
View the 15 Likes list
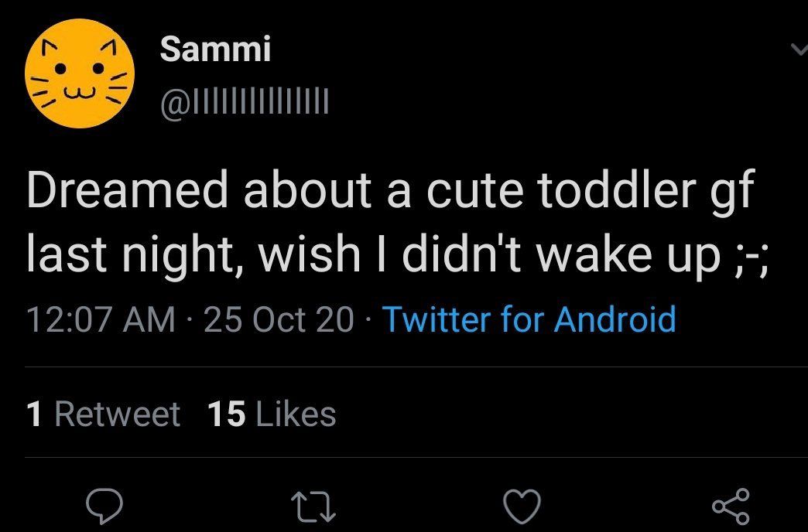[272, 414]
